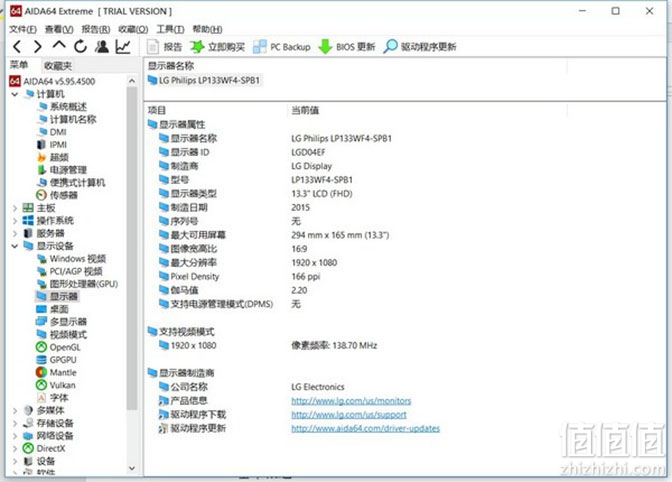Screen dimensions: 672x482
Task: Expand the 多媒体 tree node
Action: (x=15, y=411)
